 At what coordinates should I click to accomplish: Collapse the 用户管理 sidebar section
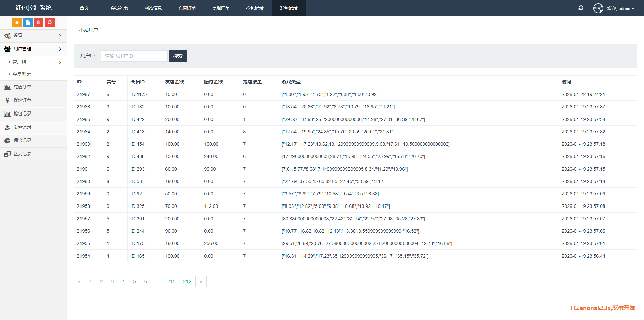pos(33,49)
